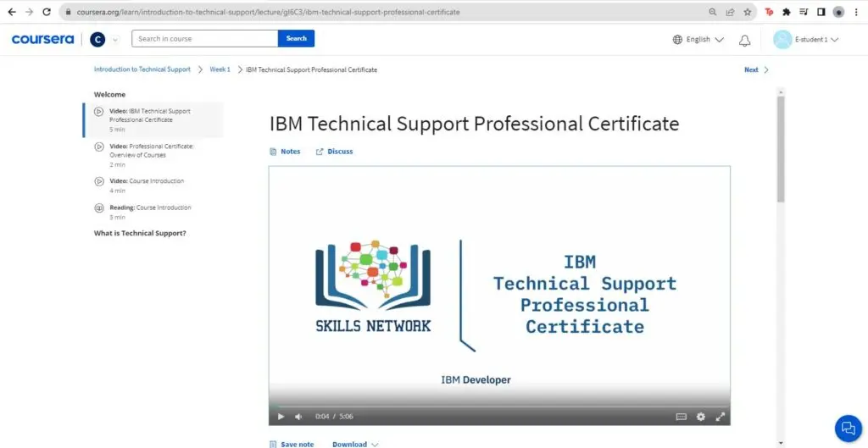
Task: Open the Notes link
Action: tap(285, 152)
